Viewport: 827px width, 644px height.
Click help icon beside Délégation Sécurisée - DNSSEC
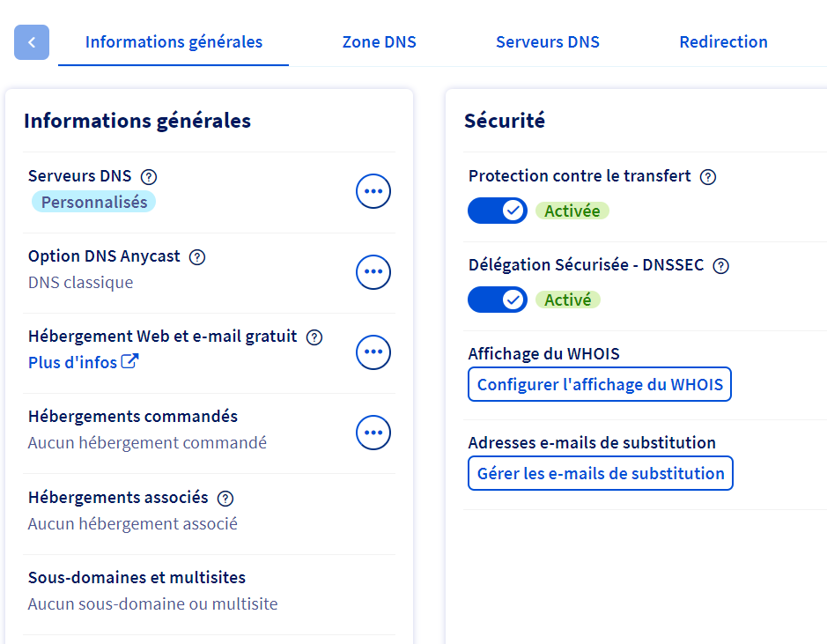pos(720,266)
